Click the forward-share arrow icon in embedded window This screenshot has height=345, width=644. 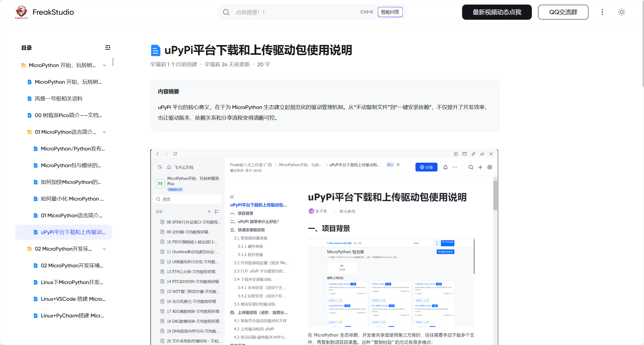pyautogui.click(x=482, y=154)
